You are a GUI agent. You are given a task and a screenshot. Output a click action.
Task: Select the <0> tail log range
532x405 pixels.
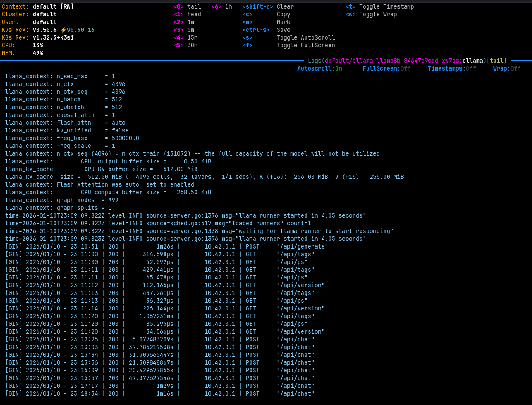coord(187,7)
